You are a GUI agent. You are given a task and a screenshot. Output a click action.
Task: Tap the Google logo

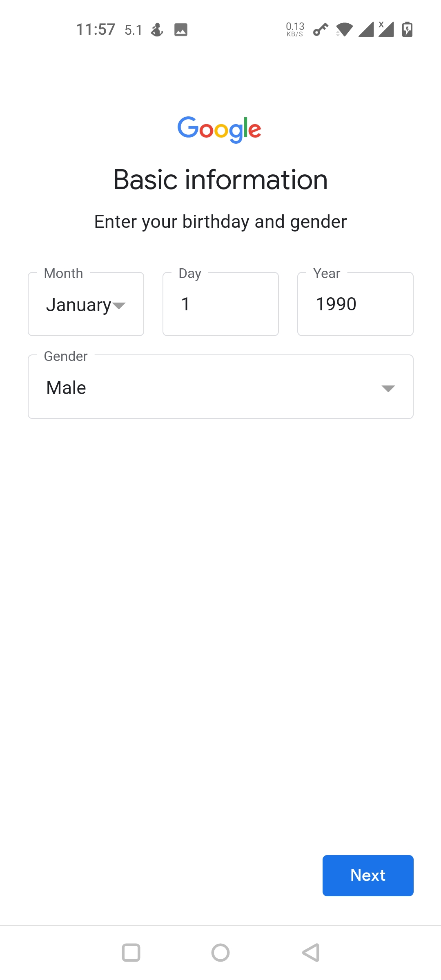click(x=220, y=129)
